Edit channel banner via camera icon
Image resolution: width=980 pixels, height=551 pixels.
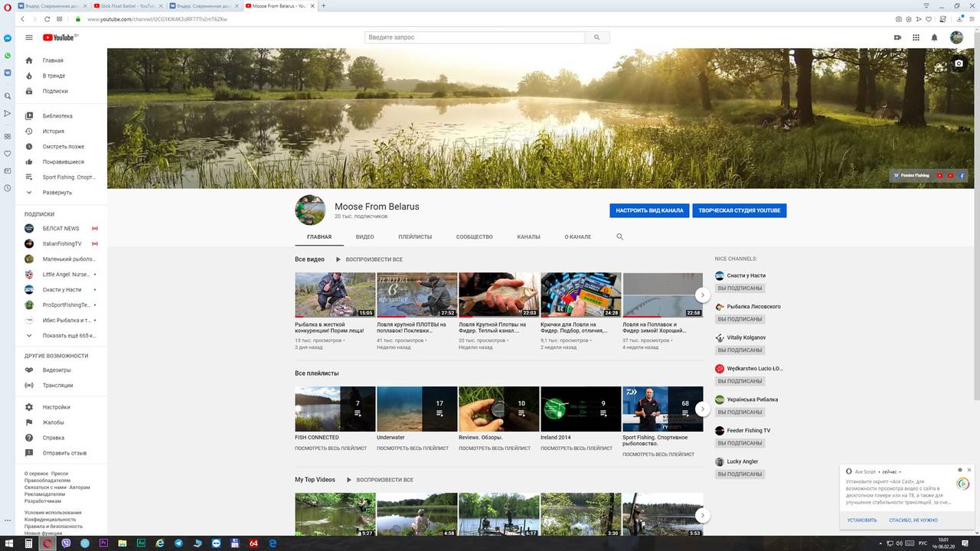[x=959, y=64]
